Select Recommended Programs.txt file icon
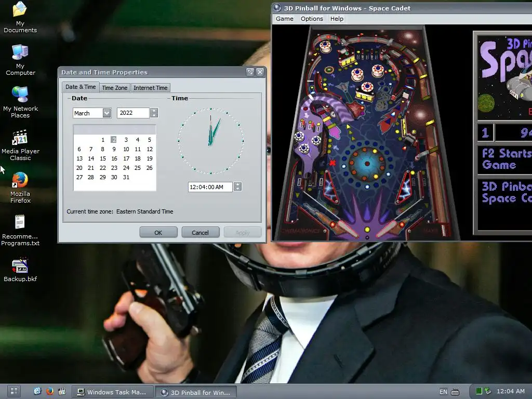 coord(20,230)
